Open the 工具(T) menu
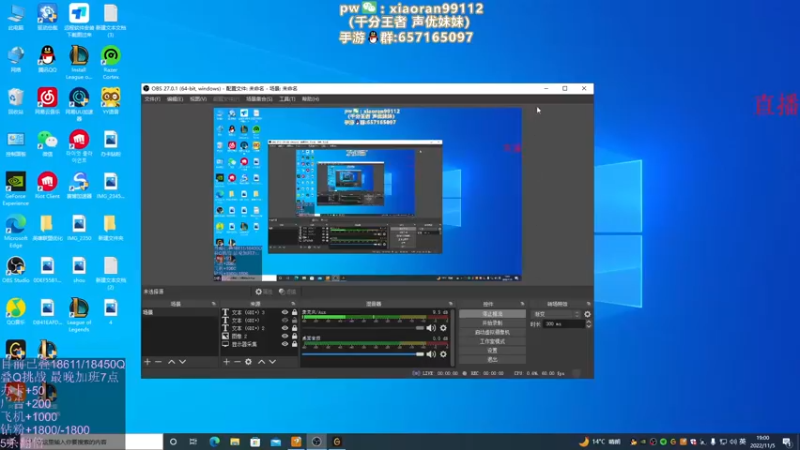Image resolution: width=800 pixels, height=450 pixels. [287, 99]
